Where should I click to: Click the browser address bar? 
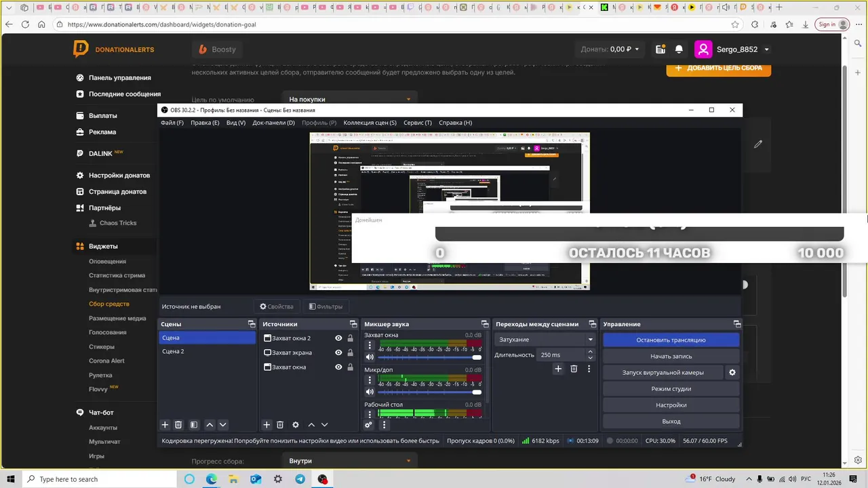[x=393, y=24]
